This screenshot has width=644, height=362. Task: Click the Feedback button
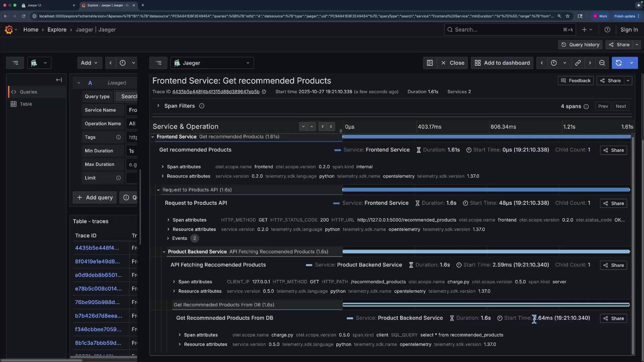click(576, 81)
